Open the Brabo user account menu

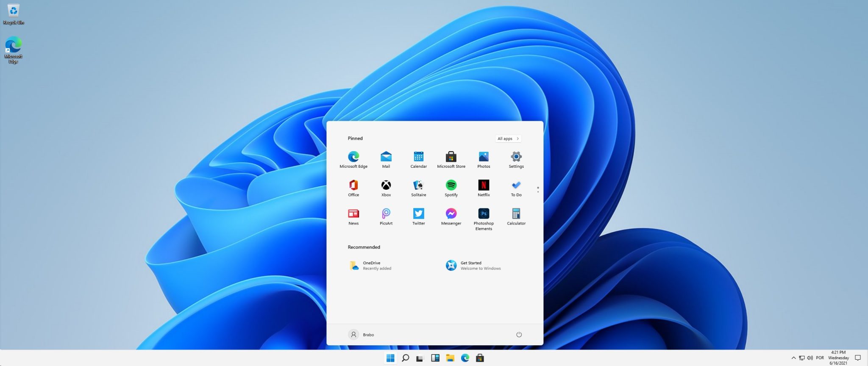361,335
